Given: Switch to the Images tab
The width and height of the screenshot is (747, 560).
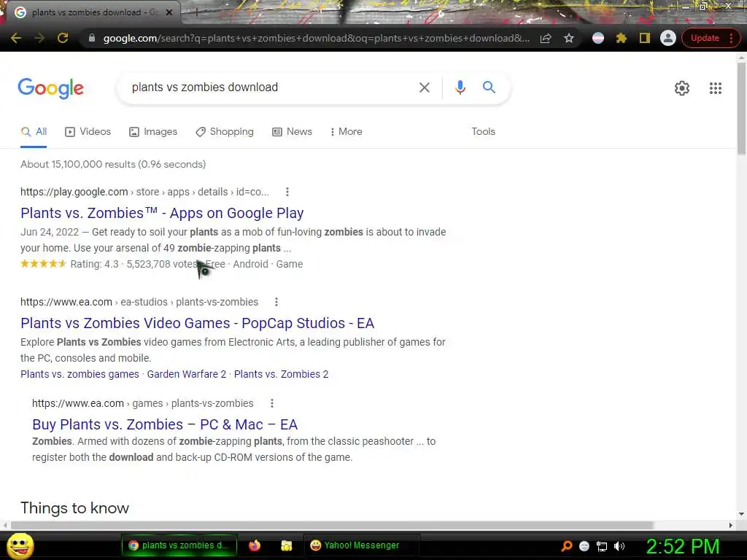Looking at the screenshot, I should (x=153, y=132).
